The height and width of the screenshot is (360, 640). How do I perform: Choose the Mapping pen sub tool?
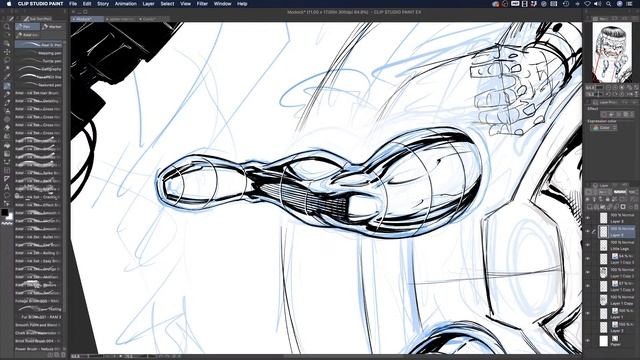(x=38, y=53)
